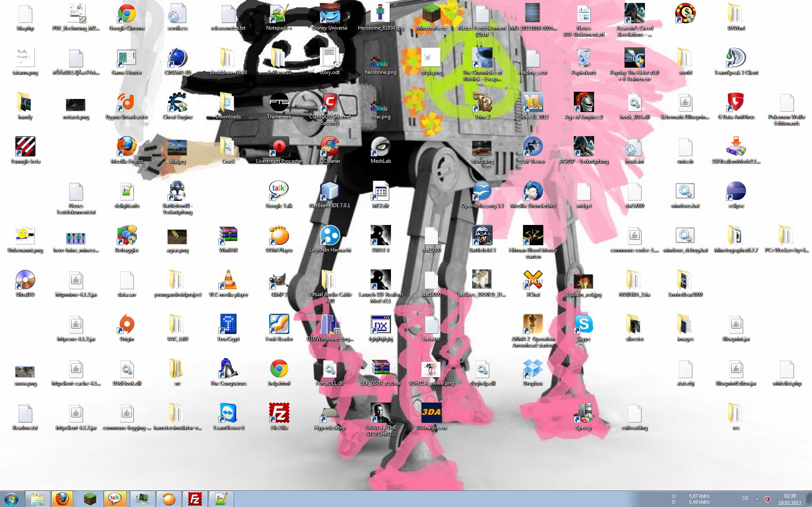Launch MeshLab shortcut
This screenshot has width=812, height=507.
point(380,151)
